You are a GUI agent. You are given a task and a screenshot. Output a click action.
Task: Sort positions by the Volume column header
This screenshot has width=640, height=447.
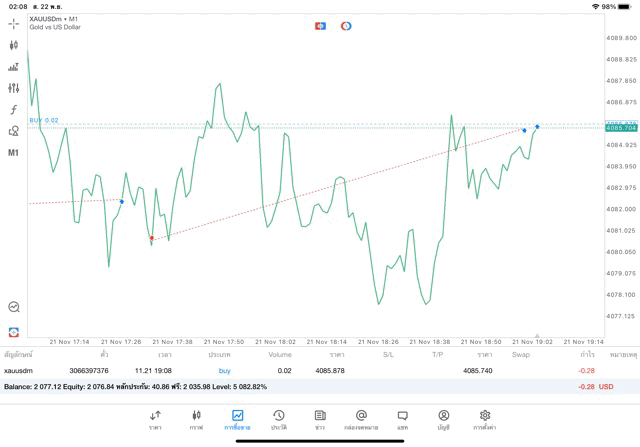coord(280,354)
